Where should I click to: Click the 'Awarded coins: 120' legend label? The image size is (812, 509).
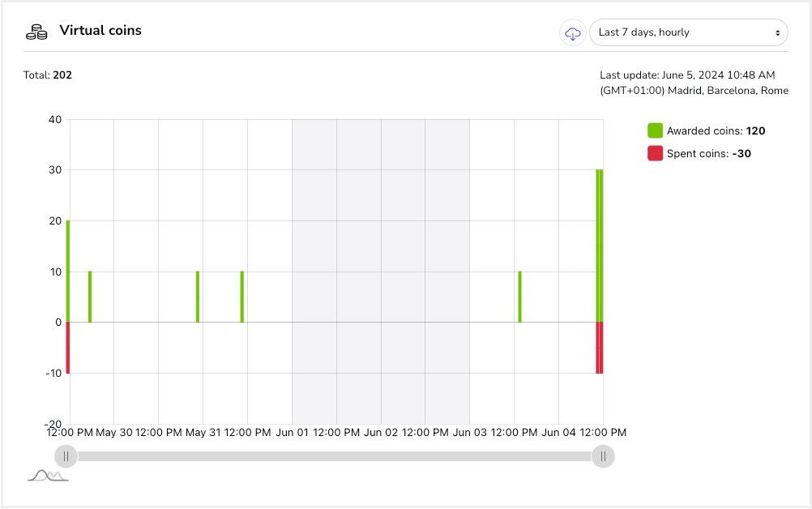pyautogui.click(x=716, y=131)
